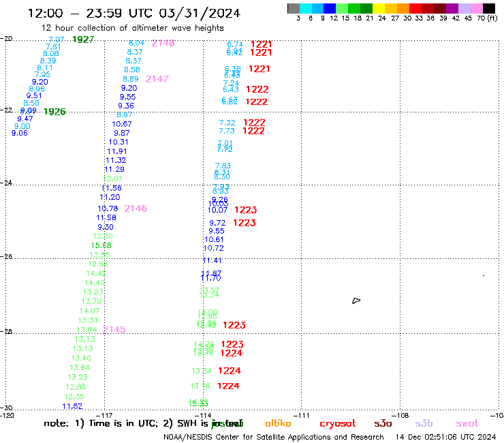
Task: Click the dark green value '15.68'
Action: click(x=101, y=245)
